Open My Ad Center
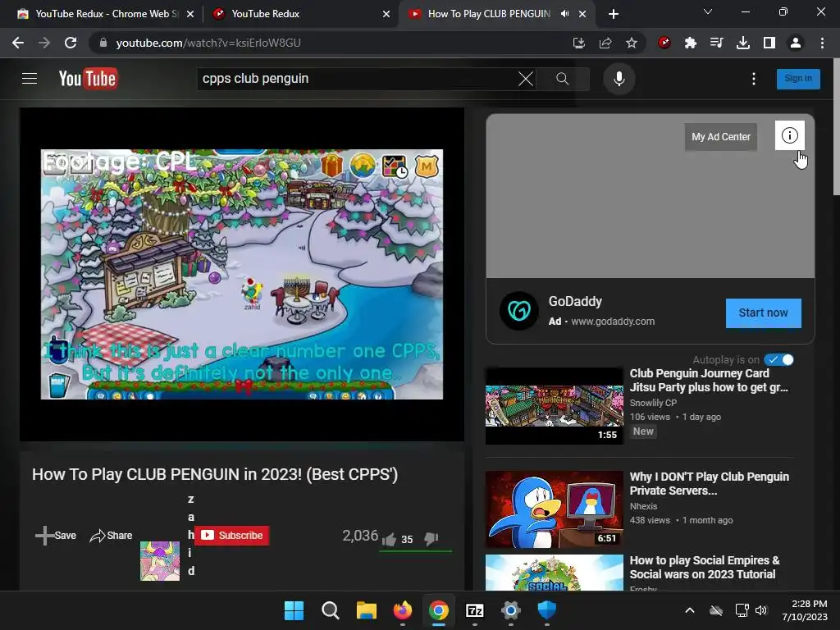The image size is (840, 630). coord(720,137)
